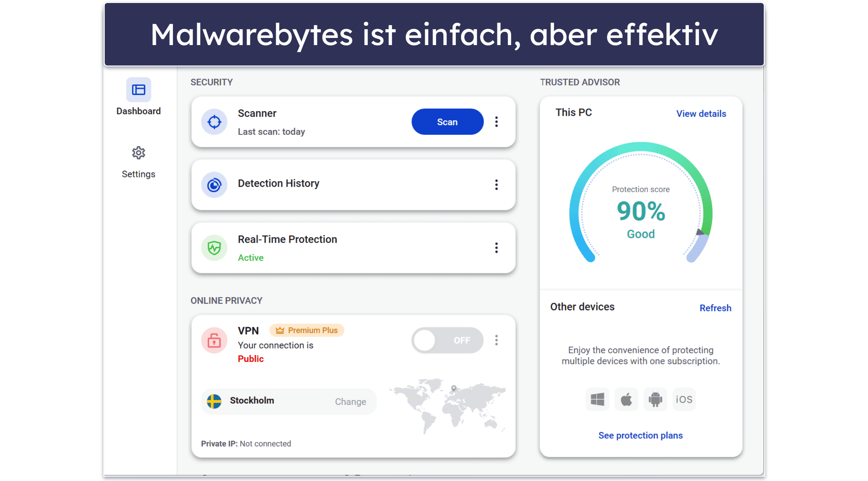The height and width of the screenshot is (481, 868).
Task: Expand Detection History options menu
Action: click(x=497, y=185)
